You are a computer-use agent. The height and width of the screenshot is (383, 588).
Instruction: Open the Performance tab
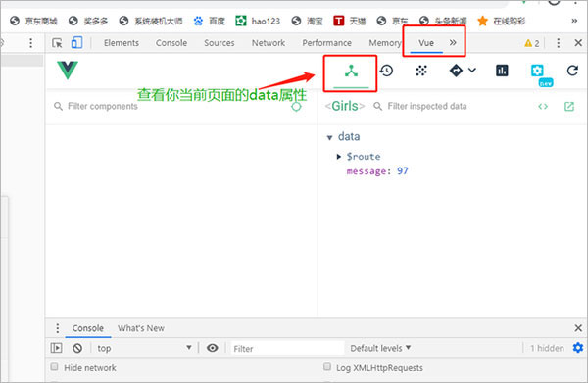[327, 43]
